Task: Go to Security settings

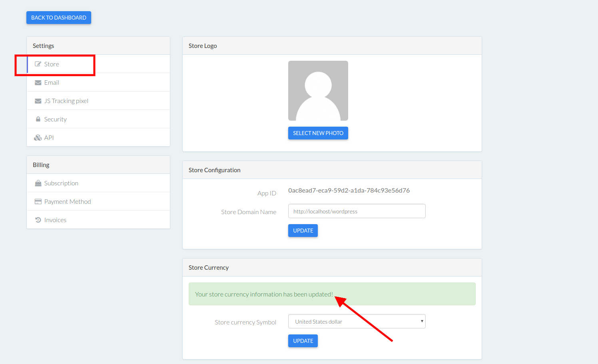Action: pos(98,119)
